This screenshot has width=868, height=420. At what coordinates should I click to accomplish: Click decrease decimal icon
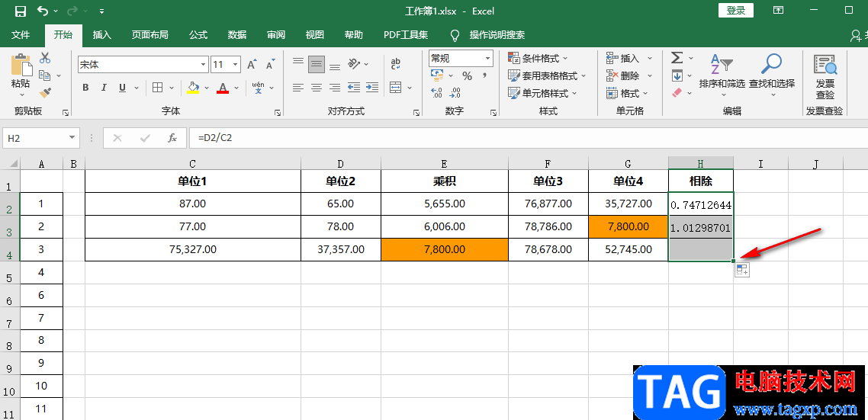point(455,93)
